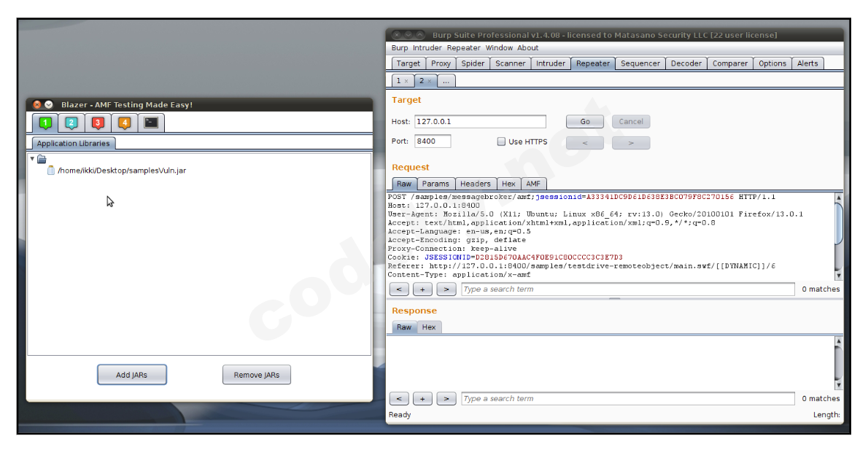Select the orange step 4 icon in Blazer
The width and height of the screenshot is (868, 452).
(124, 122)
